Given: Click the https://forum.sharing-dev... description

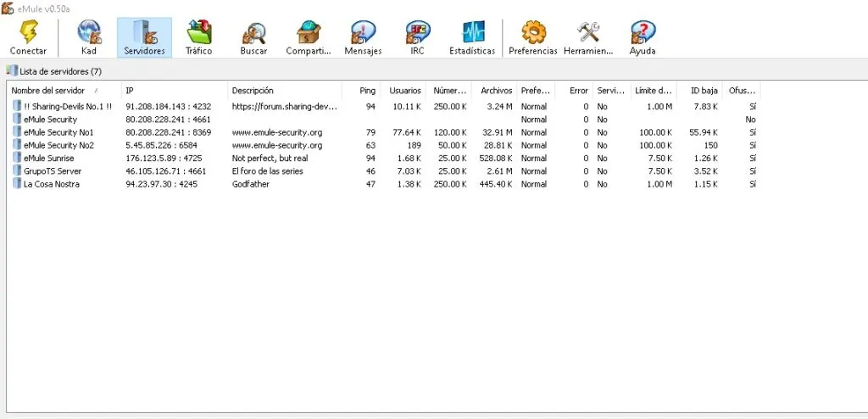Looking at the screenshot, I should tap(285, 106).
